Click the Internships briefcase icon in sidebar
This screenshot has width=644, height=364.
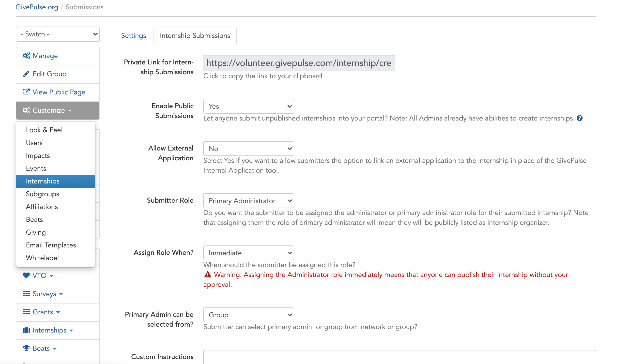[26, 330]
